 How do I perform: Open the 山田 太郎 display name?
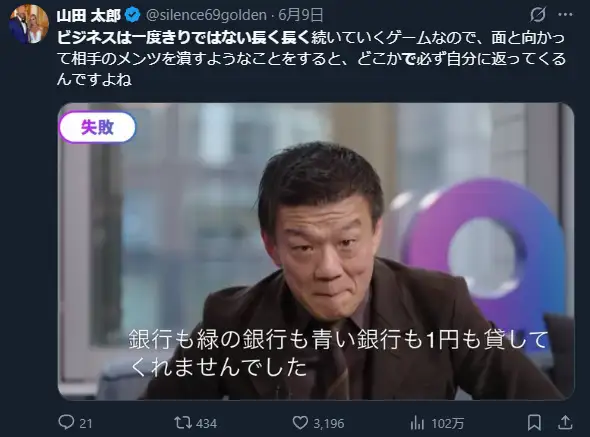(89, 15)
